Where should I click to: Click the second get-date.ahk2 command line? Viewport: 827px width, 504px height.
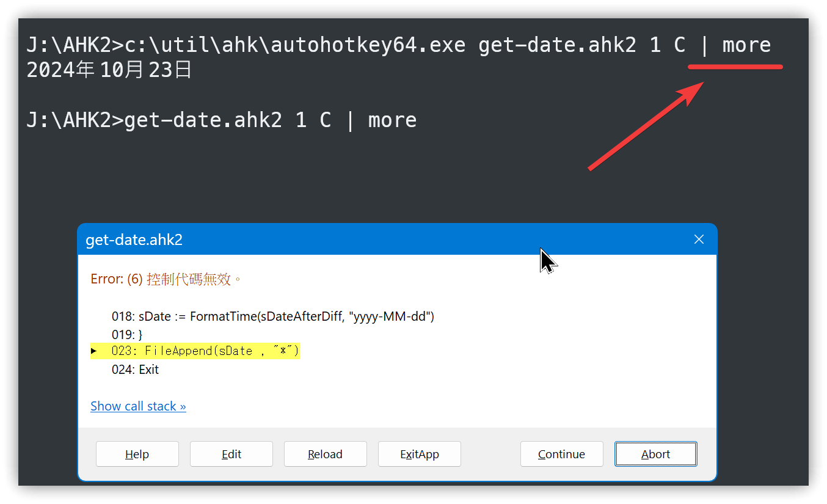tap(221, 120)
